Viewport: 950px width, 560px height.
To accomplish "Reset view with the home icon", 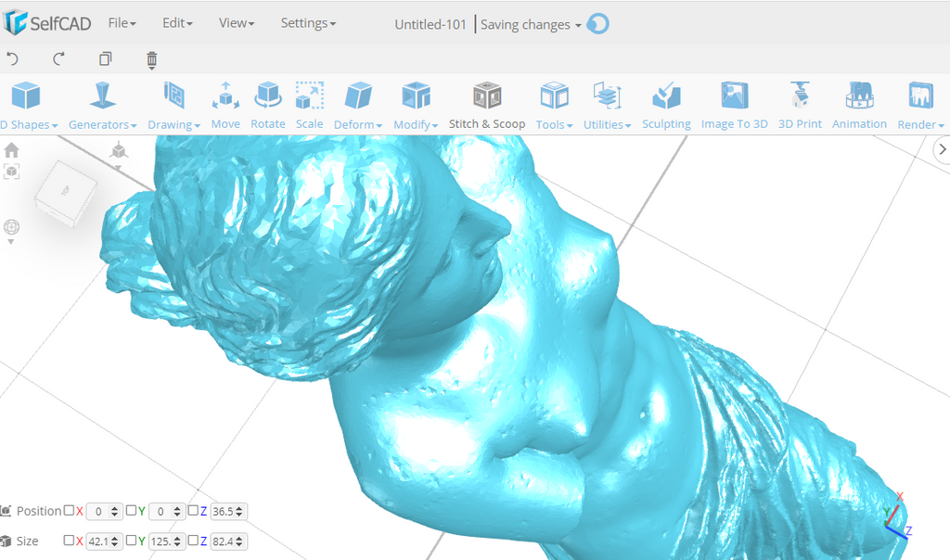I will 12,150.
